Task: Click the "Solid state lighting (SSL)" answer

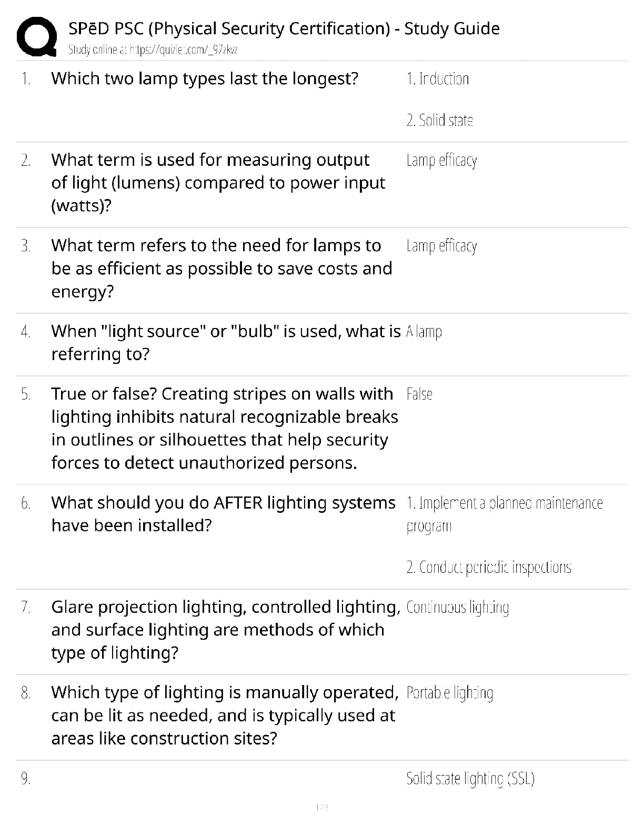Action: 470,778
